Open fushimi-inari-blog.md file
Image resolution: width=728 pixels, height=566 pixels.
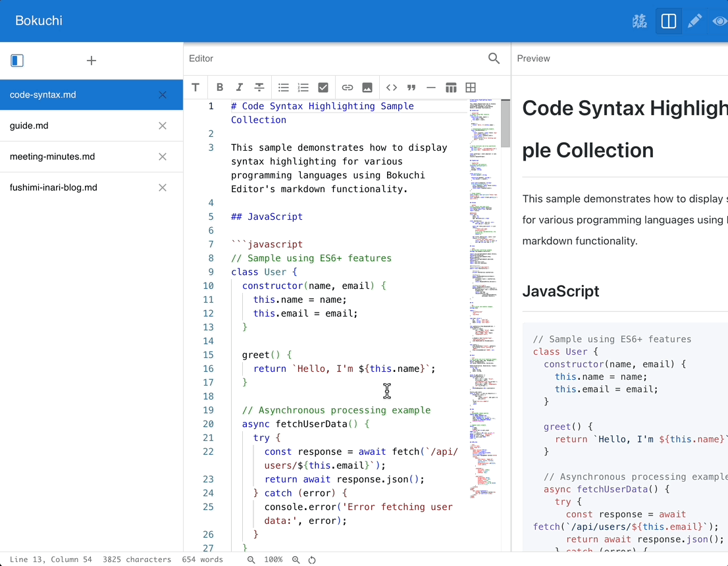(91, 188)
